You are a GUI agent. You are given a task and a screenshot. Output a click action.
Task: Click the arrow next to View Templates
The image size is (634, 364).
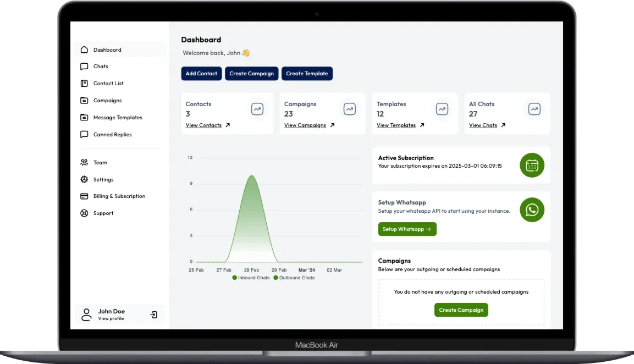pyautogui.click(x=422, y=125)
